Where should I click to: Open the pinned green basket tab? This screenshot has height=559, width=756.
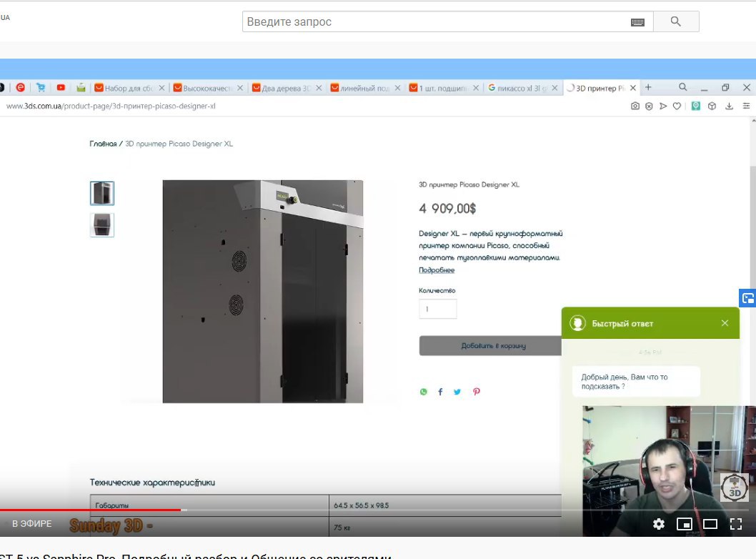pos(81,87)
